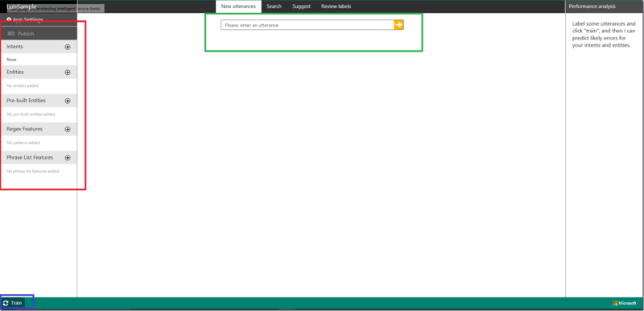This screenshot has width=644, height=311.
Task: Click the Intents section header
Action: (x=39, y=47)
